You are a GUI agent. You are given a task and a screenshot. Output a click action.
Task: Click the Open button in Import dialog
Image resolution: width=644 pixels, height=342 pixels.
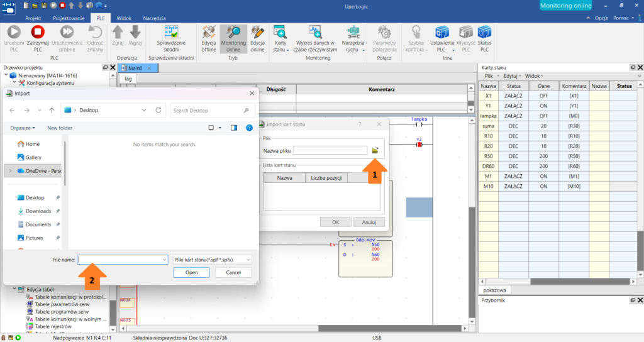pyautogui.click(x=191, y=273)
